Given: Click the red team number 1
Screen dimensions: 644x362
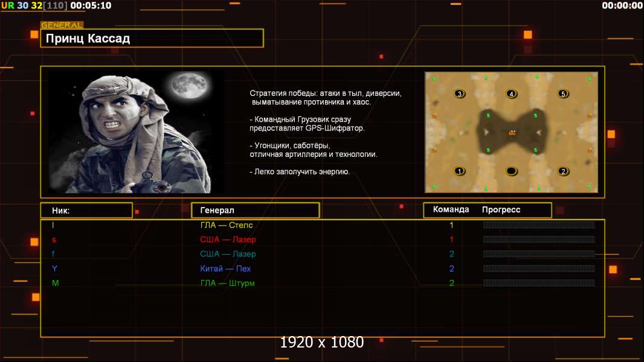Looking at the screenshot, I should pos(451,240).
